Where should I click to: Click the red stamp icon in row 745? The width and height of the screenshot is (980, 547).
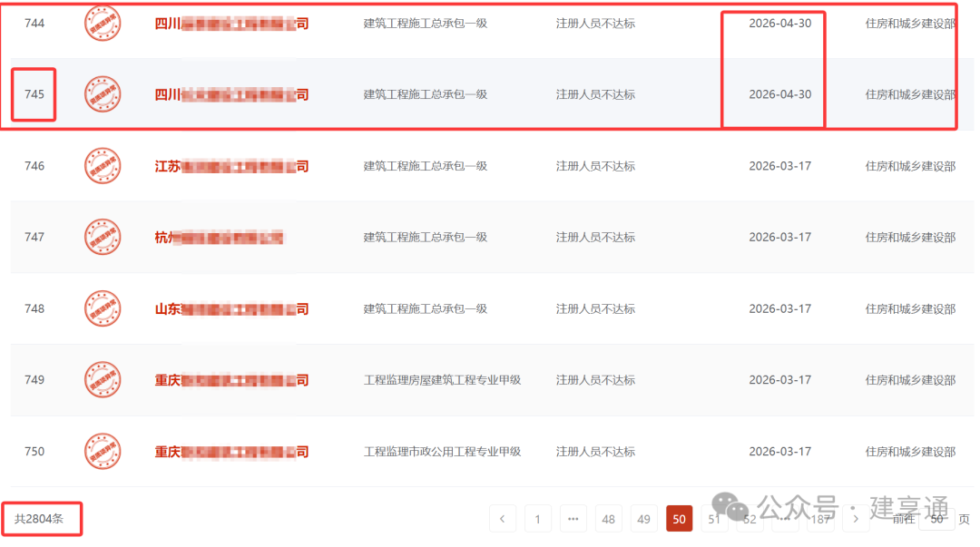103,94
